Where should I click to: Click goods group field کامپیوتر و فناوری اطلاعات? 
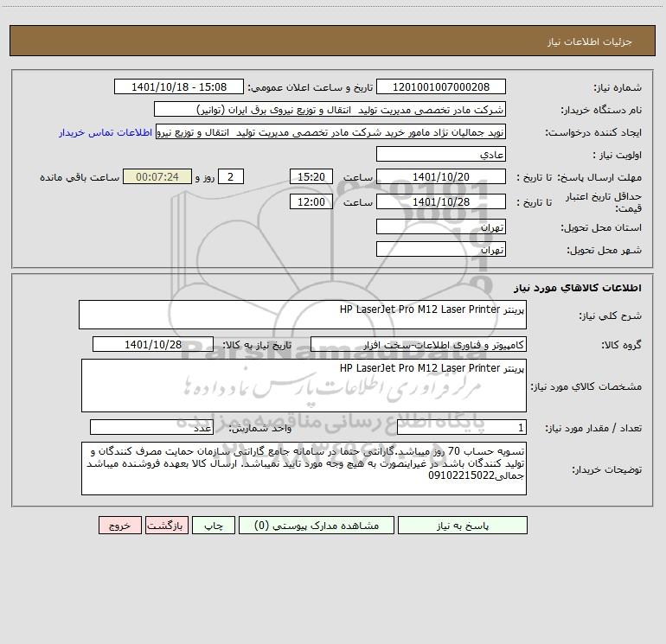point(419,344)
